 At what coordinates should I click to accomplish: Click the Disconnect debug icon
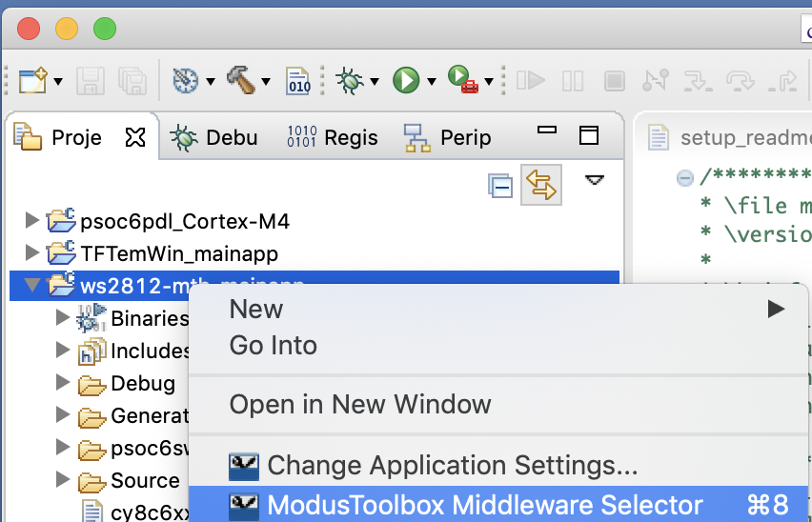pyautogui.click(x=656, y=81)
